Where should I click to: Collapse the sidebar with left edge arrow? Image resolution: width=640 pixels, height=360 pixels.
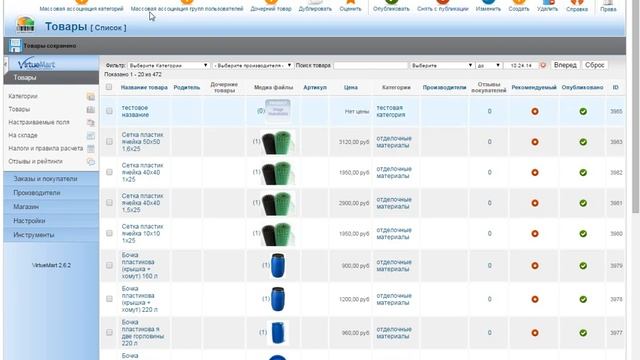click(5, 64)
